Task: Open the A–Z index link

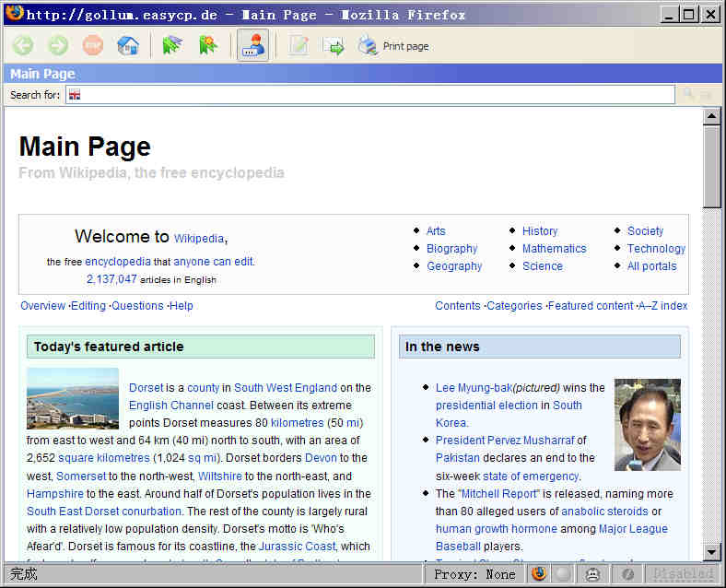Action: point(663,306)
